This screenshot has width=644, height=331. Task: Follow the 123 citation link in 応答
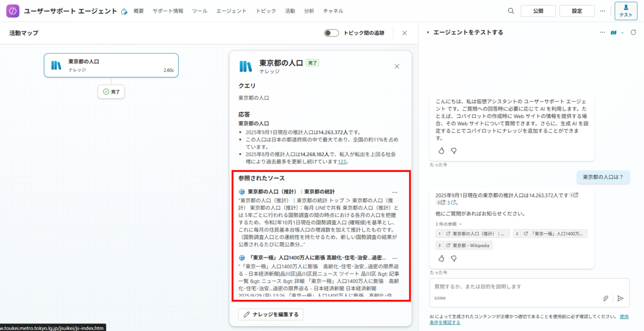[x=341, y=161]
